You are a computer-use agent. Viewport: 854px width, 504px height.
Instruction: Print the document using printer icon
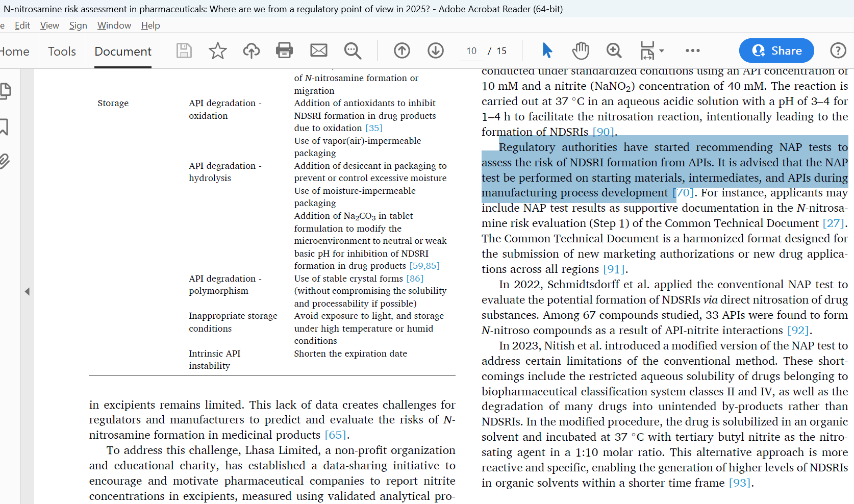[x=284, y=51]
